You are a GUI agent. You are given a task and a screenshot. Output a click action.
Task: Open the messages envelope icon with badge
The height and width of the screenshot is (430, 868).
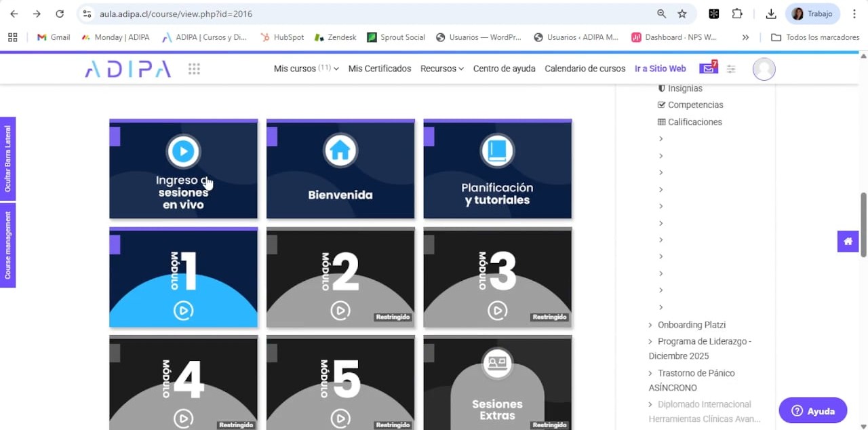click(708, 68)
